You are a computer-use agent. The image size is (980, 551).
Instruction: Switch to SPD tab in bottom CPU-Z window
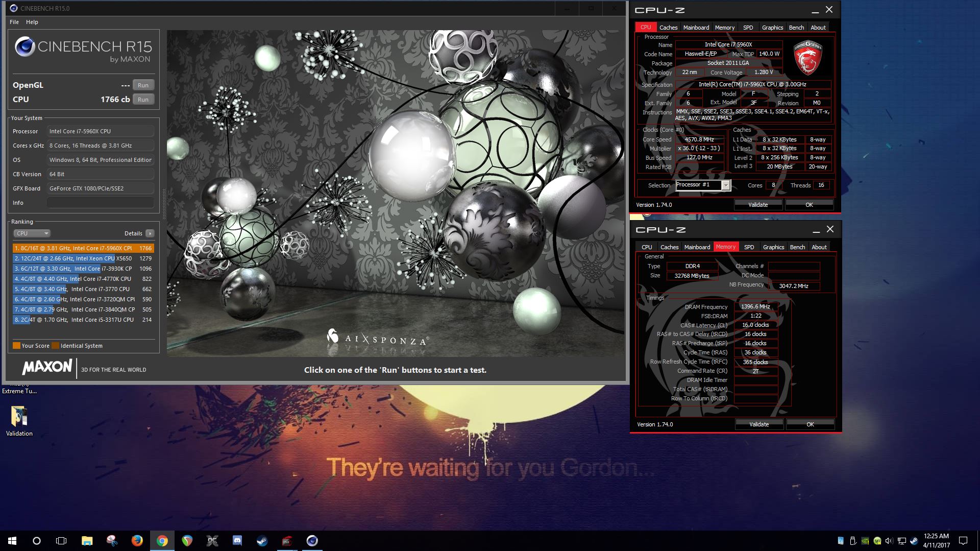point(749,247)
